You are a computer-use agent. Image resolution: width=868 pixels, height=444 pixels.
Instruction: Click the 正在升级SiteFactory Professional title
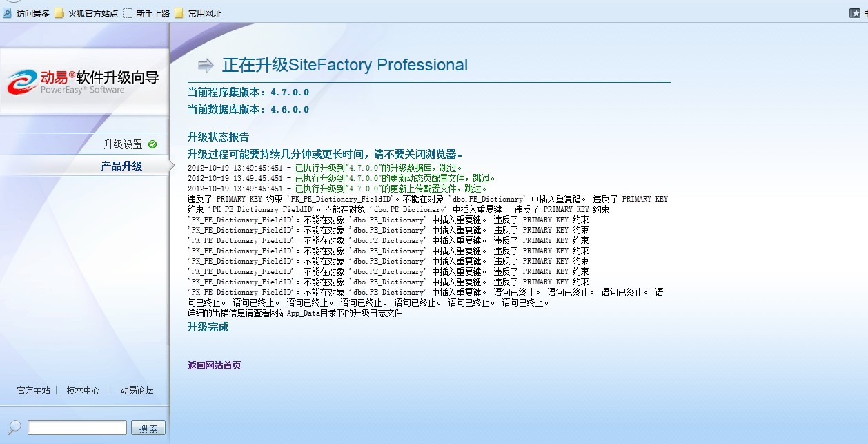point(344,66)
